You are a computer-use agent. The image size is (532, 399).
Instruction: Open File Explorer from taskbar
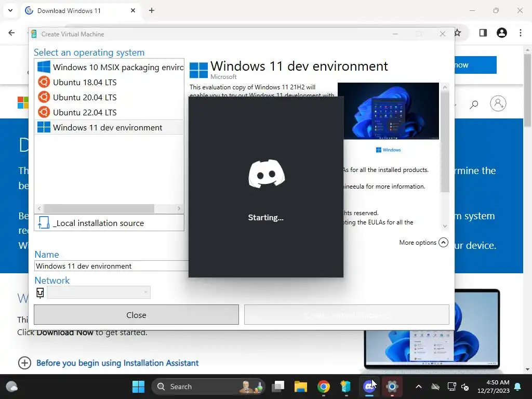tap(301, 387)
